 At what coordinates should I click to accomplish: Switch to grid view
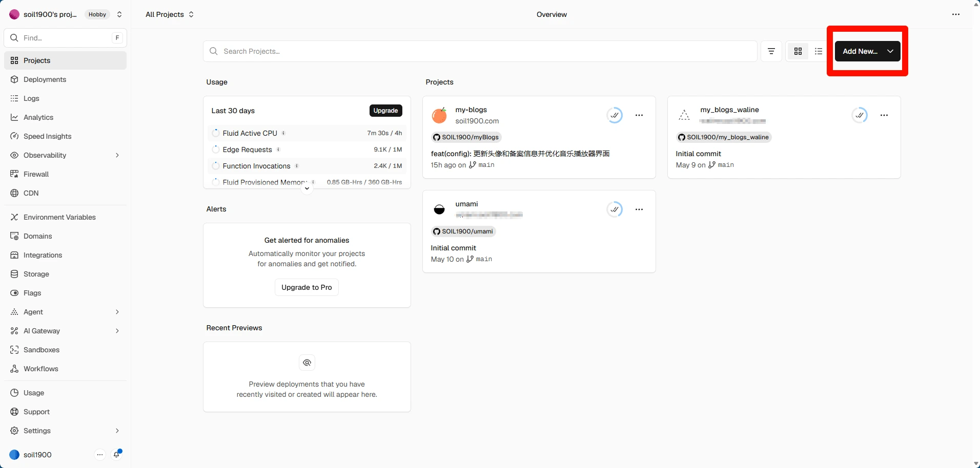798,51
